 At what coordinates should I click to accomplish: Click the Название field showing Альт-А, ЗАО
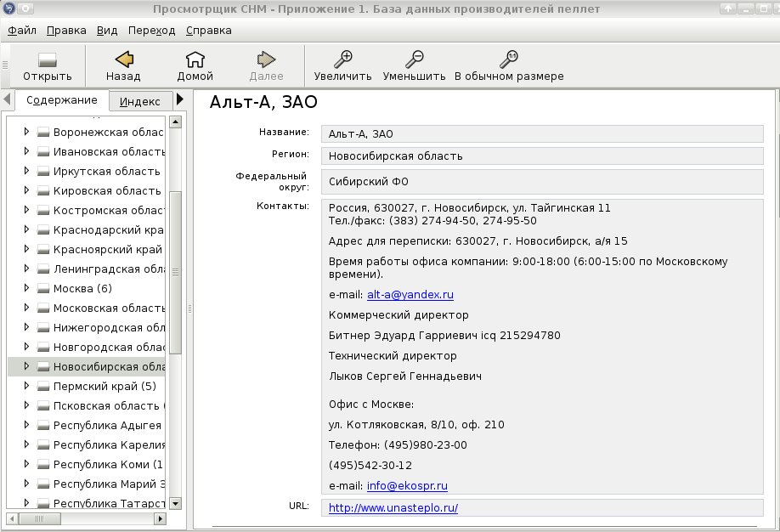coord(542,134)
